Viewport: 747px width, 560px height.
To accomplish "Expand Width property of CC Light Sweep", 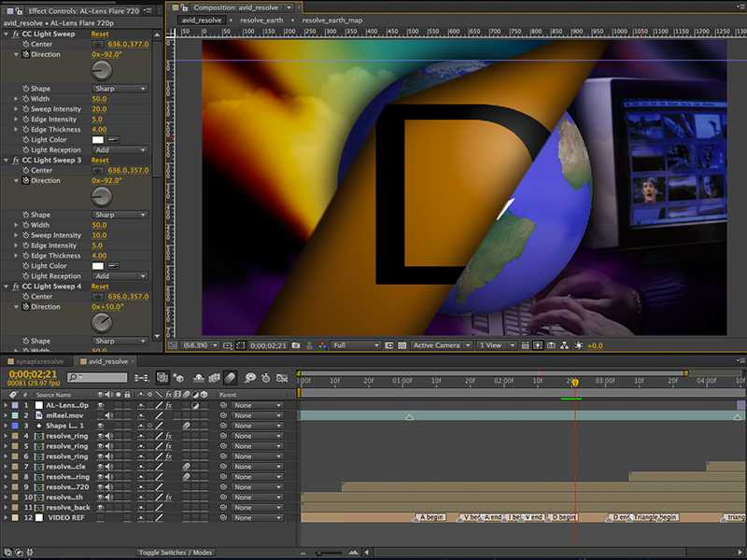I will [x=16, y=99].
